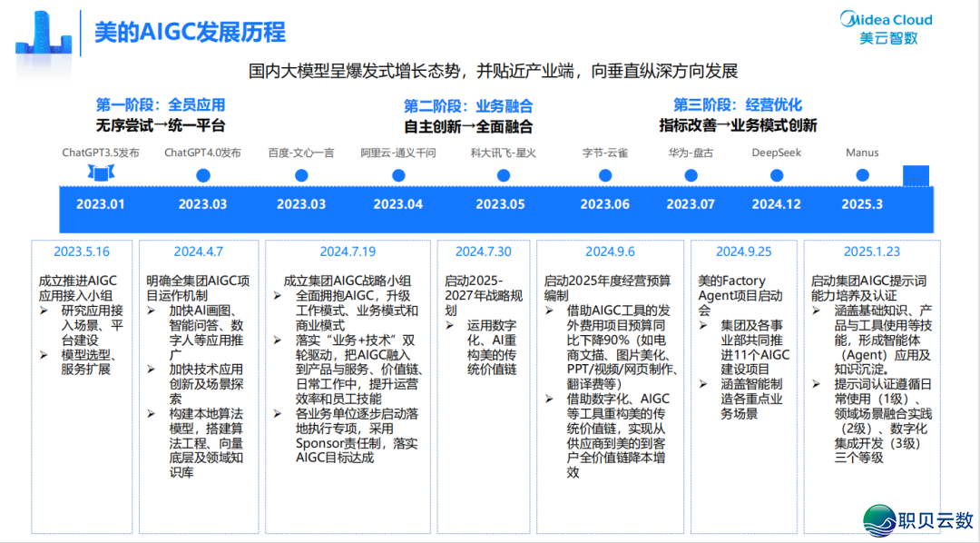
Task: Click the line 自主创新→全面融合
Action: pyautogui.click(x=468, y=126)
